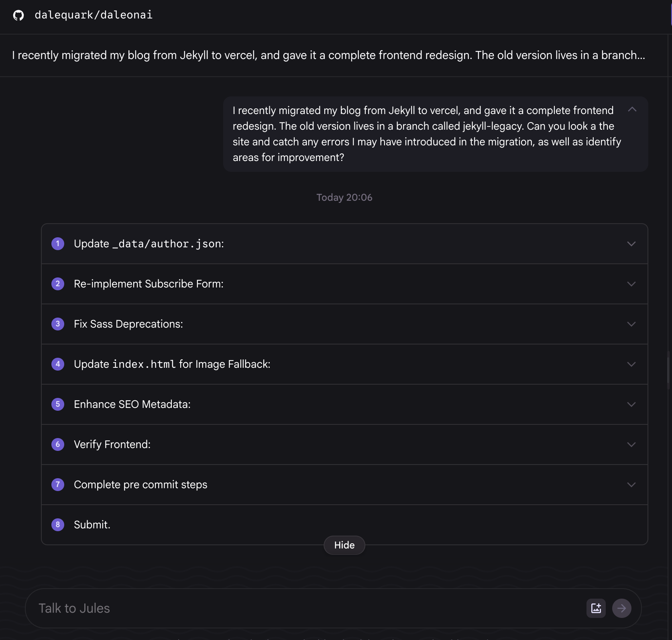The width and height of the screenshot is (672, 640).
Task: Hide the plan with Hide button
Action: point(344,545)
